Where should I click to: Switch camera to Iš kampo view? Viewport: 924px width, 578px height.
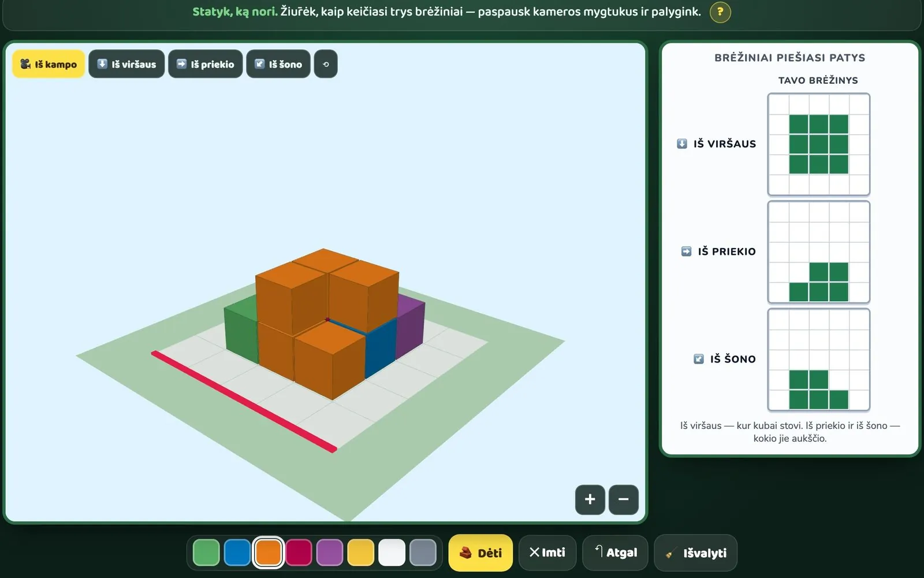tap(49, 64)
